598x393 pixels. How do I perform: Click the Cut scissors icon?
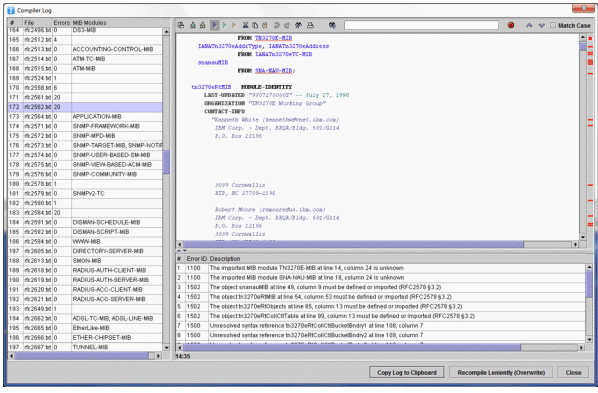(x=246, y=25)
